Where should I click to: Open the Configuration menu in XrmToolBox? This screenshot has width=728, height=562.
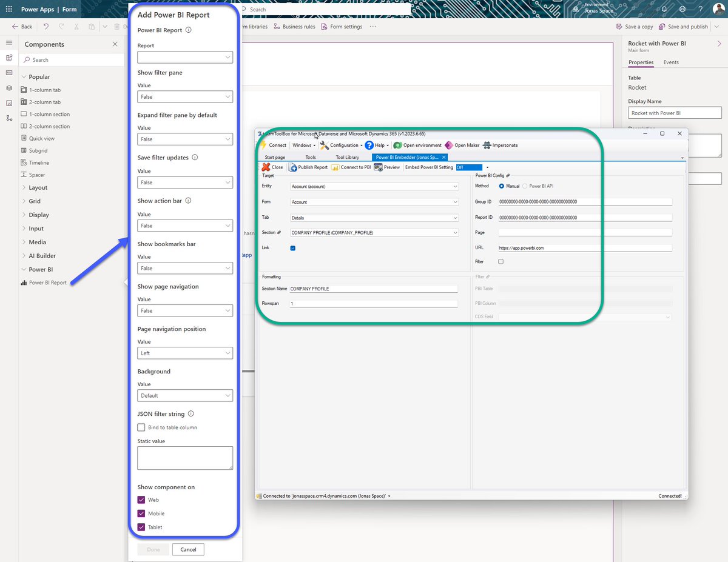[x=342, y=145]
